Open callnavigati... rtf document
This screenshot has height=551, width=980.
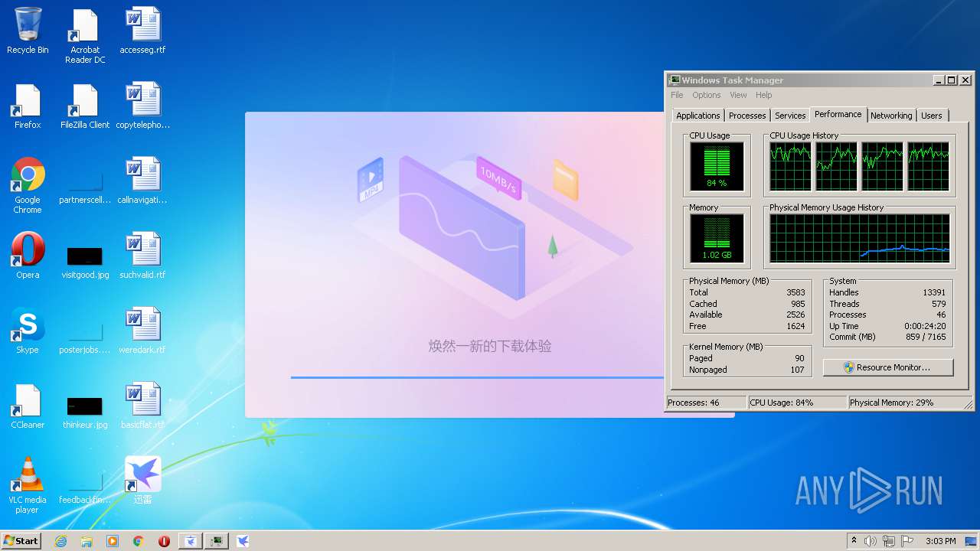coord(142,181)
